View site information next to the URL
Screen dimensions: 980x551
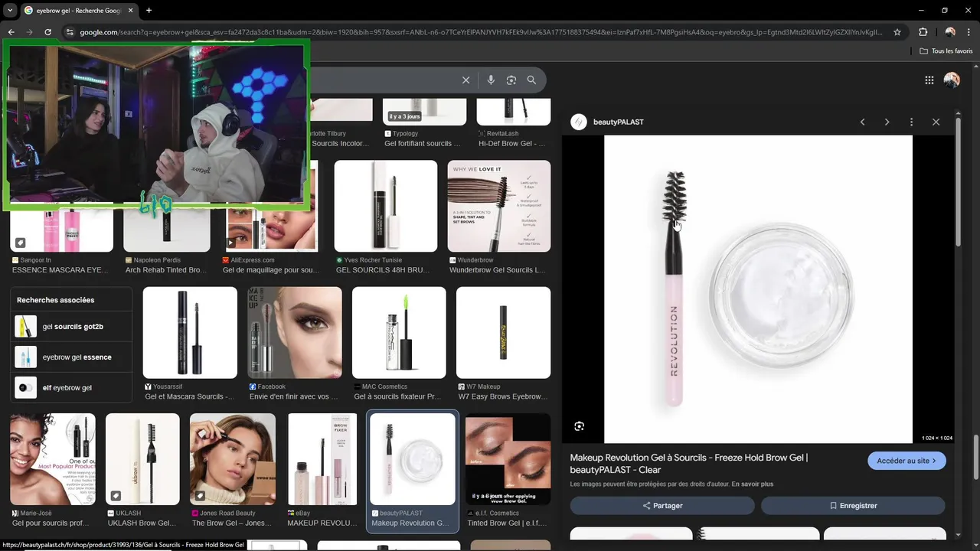[70, 32]
